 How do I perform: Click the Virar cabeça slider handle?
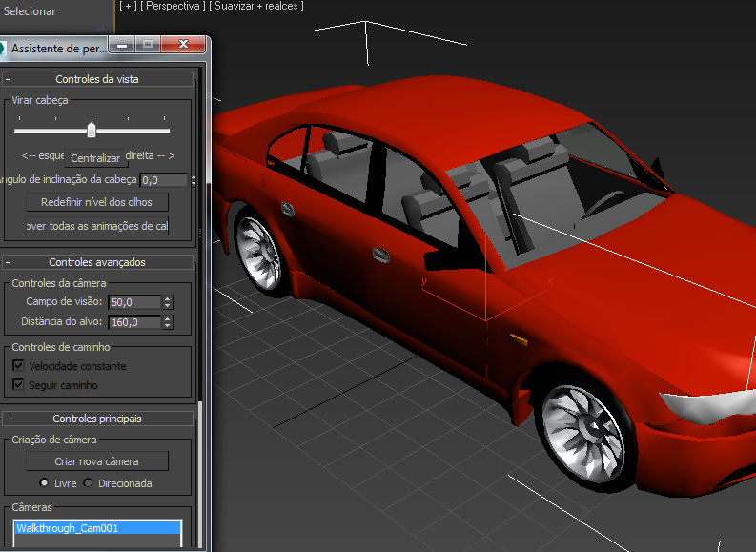tap(92, 130)
